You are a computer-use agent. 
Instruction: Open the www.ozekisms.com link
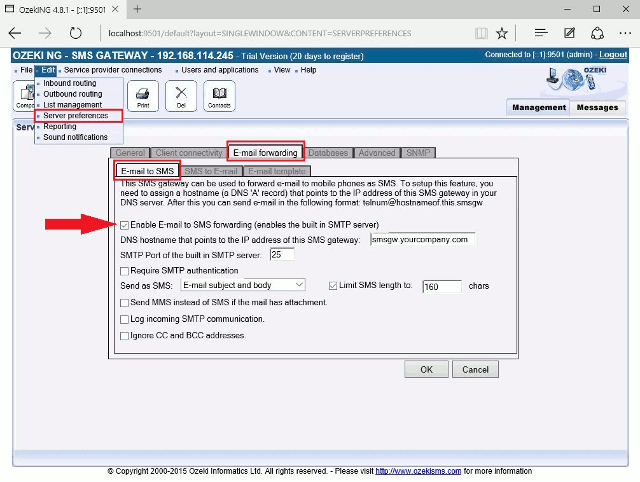(x=418, y=471)
